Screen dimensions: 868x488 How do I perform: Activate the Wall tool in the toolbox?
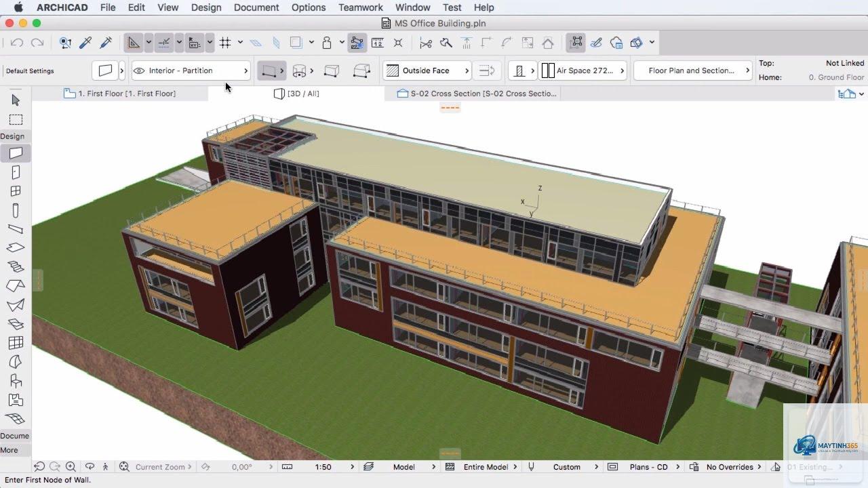16,154
